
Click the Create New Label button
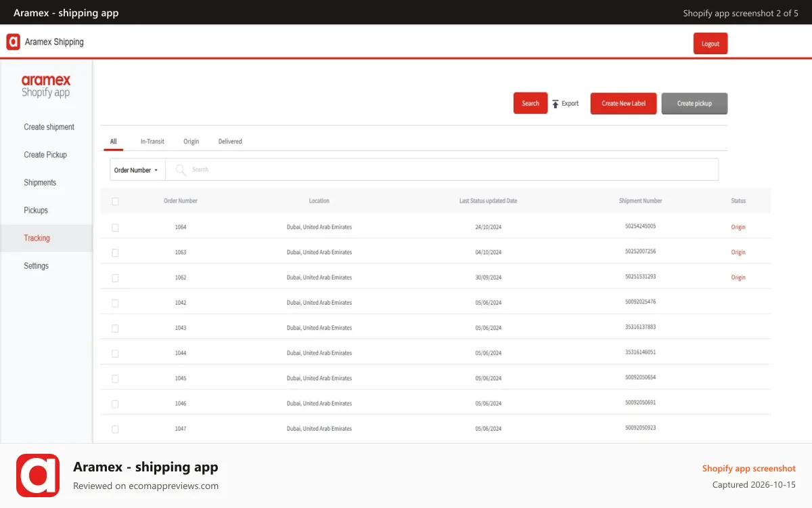(624, 103)
